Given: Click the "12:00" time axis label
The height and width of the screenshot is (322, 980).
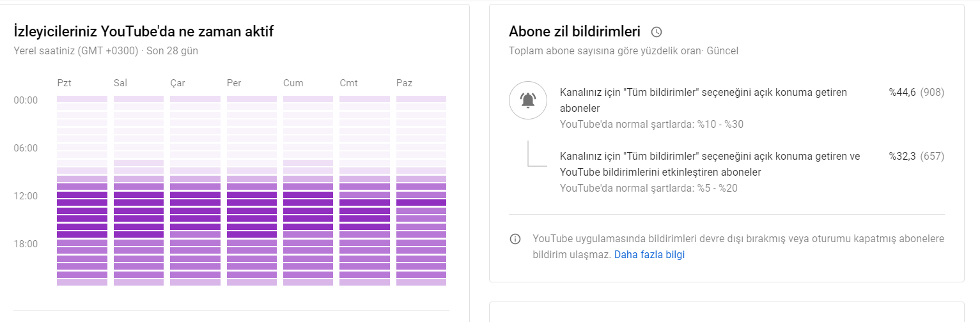Looking at the screenshot, I should (x=26, y=195).
